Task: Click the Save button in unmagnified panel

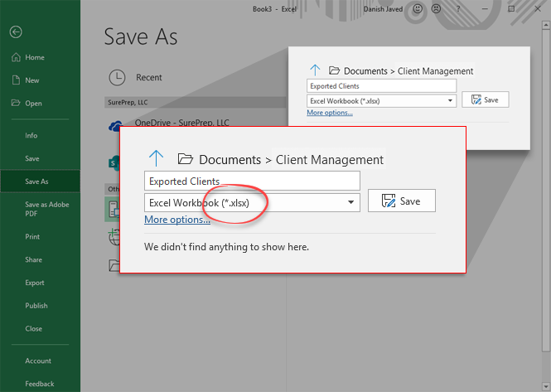Action: [x=486, y=99]
